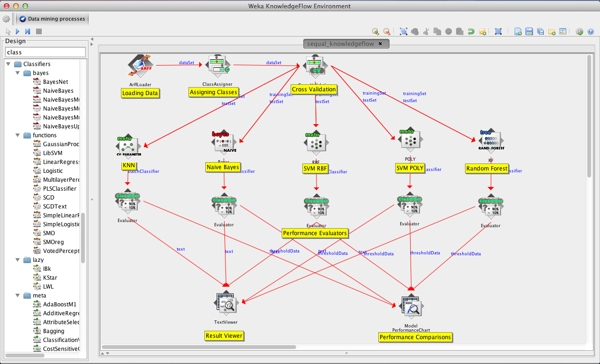Add a new note with the sticky note icon
The height and width of the screenshot is (364, 600).
click(x=483, y=31)
